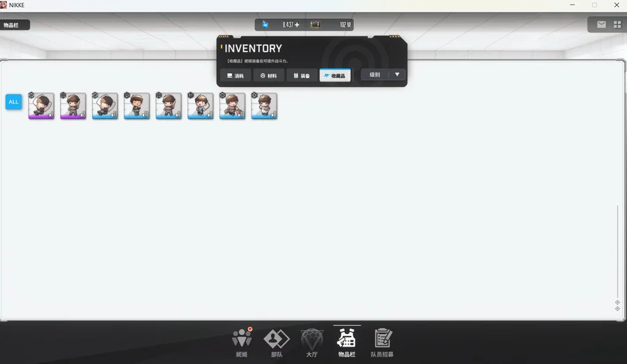Open the 部队 squad icon
This screenshot has height=364, width=627.
[277, 339]
